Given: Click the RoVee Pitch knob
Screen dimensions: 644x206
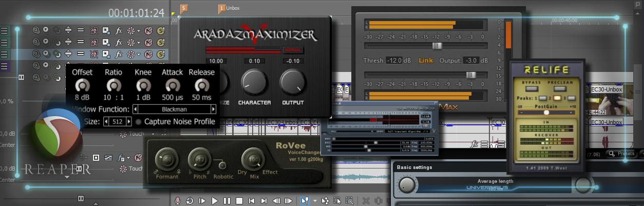Looking at the screenshot, I should (x=199, y=160).
